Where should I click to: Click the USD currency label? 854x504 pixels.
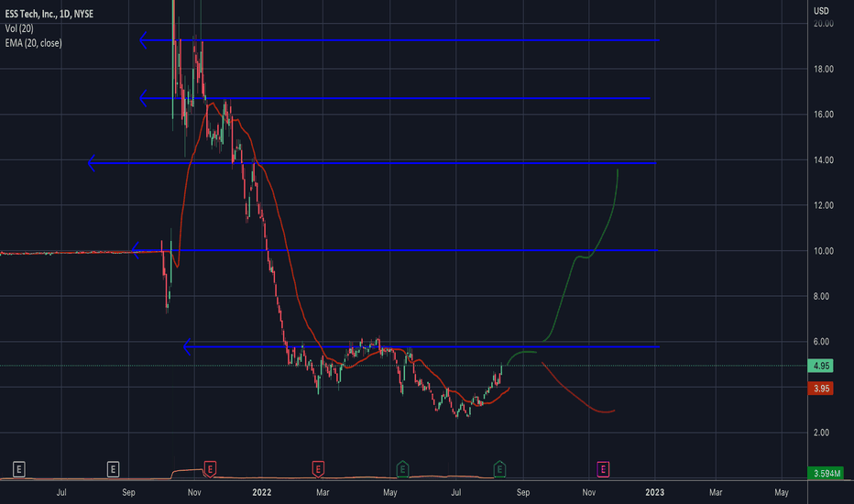[x=821, y=11]
